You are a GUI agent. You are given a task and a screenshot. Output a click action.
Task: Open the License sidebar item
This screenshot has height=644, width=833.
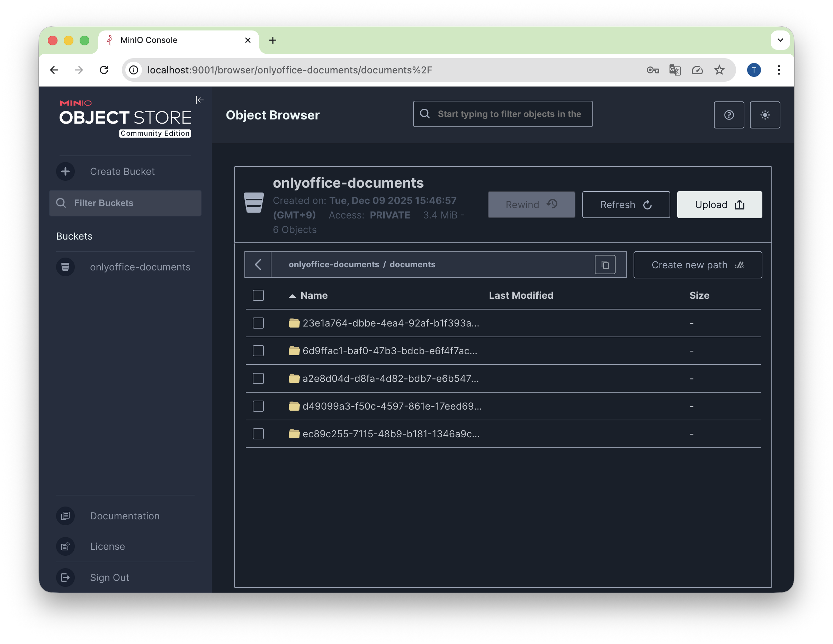pos(125,546)
